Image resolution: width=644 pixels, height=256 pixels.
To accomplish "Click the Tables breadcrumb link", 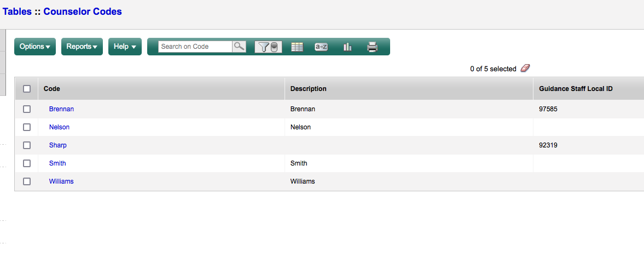I will pos(17,12).
